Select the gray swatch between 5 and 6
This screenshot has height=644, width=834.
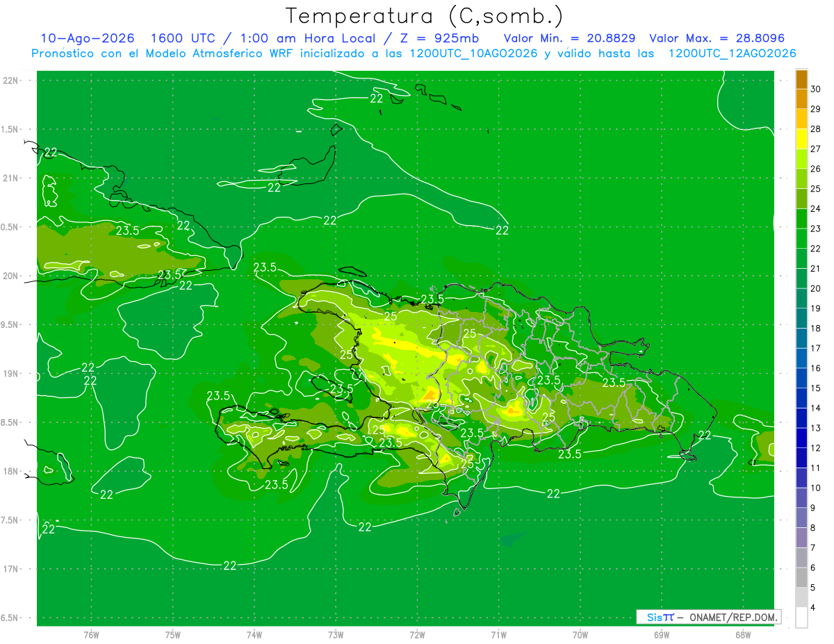click(x=801, y=577)
